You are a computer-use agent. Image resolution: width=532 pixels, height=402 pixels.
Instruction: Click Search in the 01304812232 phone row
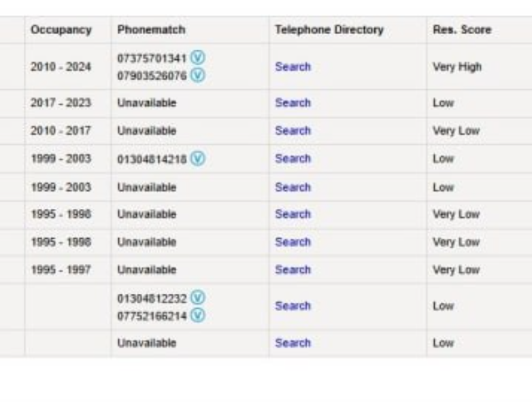(293, 306)
